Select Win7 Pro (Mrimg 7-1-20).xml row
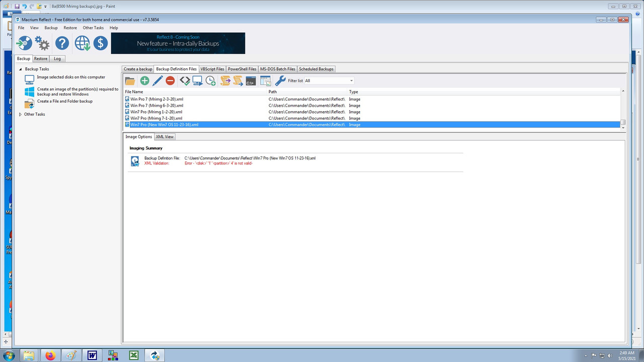The height and width of the screenshot is (362, 644). pyautogui.click(x=372, y=118)
